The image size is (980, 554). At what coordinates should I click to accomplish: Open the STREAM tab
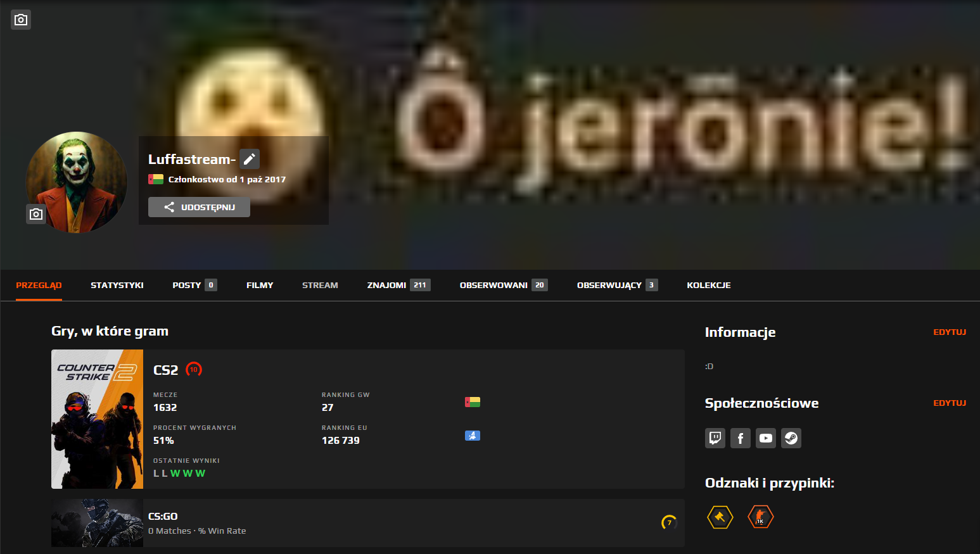320,285
